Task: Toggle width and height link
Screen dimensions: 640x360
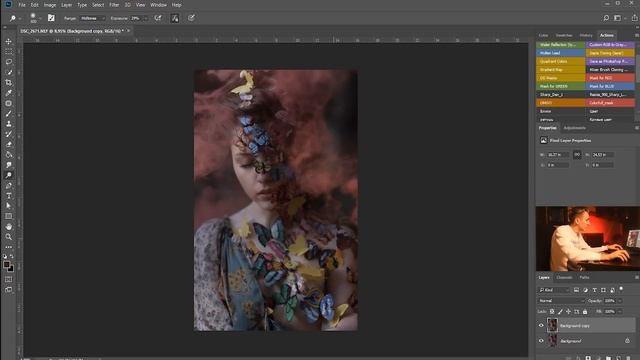Action: tap(577, 155)
